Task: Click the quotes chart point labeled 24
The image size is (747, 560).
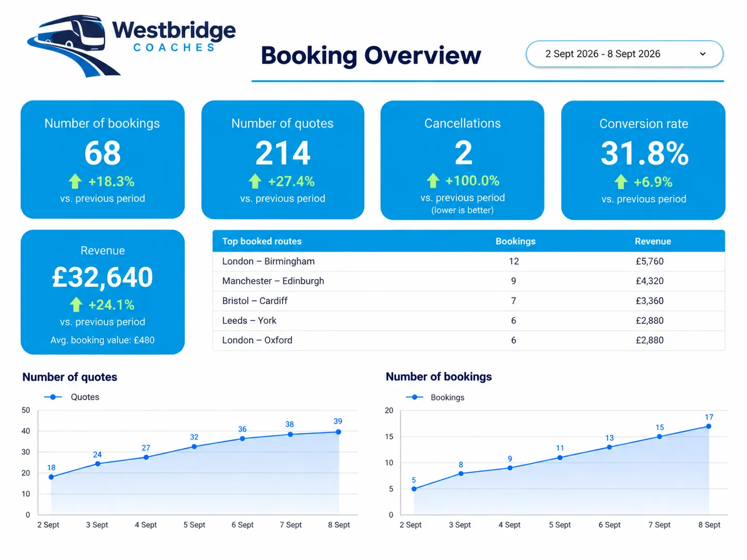Action: (98, 464)
